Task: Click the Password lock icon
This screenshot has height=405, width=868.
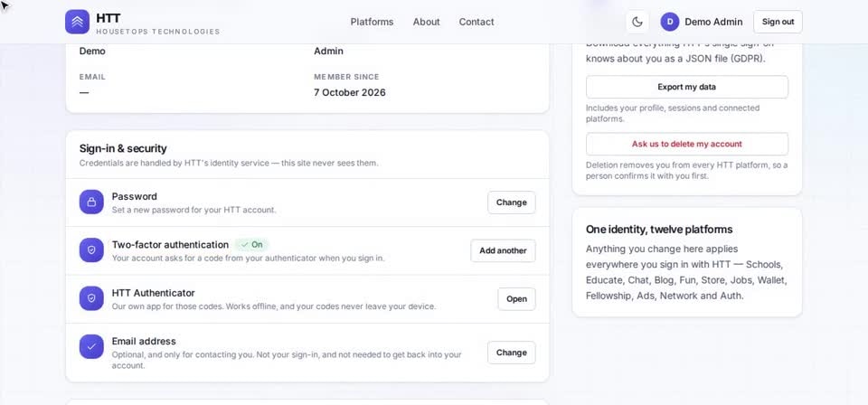Action: click(91, 202)
